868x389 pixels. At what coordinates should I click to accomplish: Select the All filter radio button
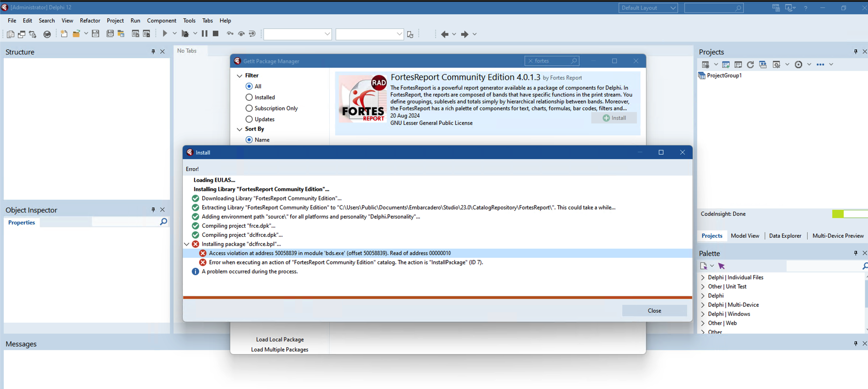point(249,86)
